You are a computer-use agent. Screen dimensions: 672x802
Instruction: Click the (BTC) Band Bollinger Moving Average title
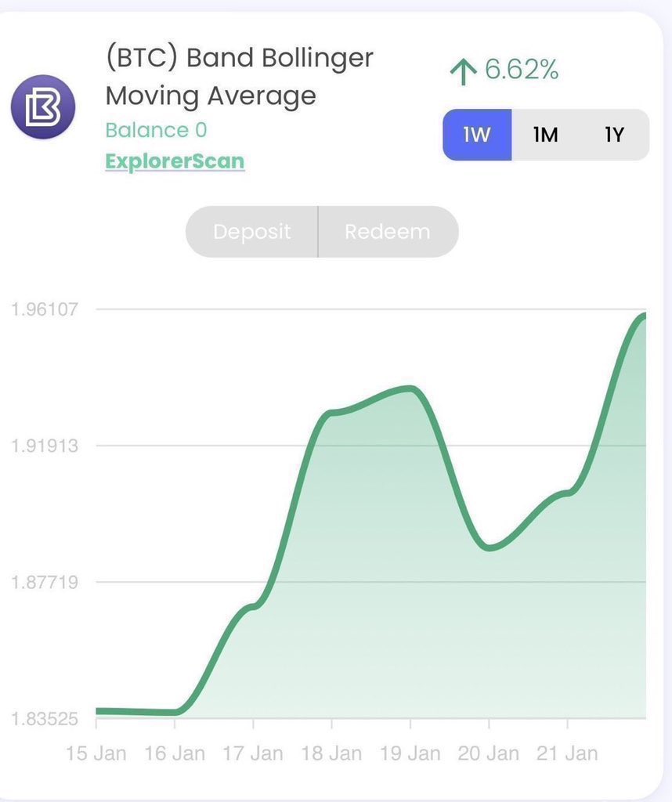point(240,77)
